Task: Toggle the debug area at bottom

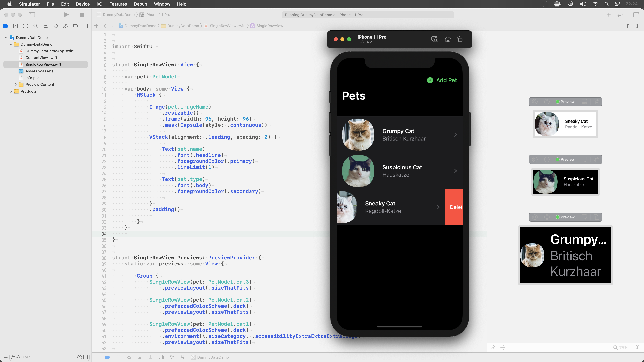Action: [97, 357]
